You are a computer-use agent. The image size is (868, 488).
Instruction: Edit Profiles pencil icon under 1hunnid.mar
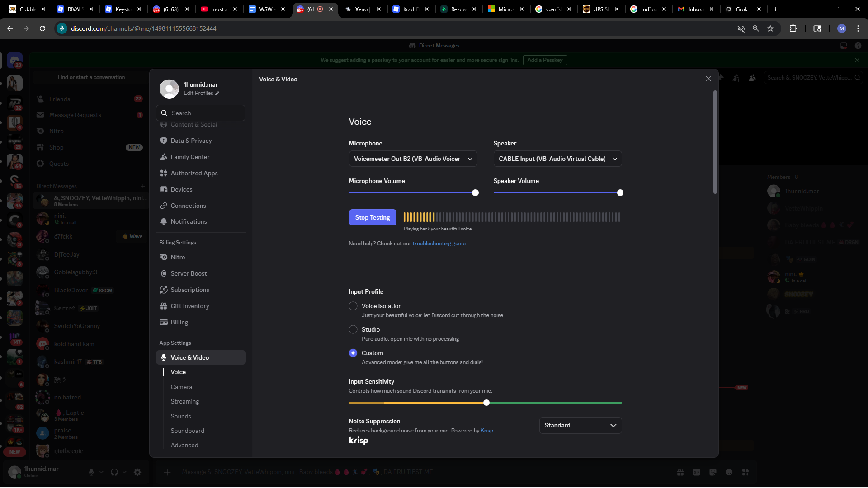pos(217,94)
